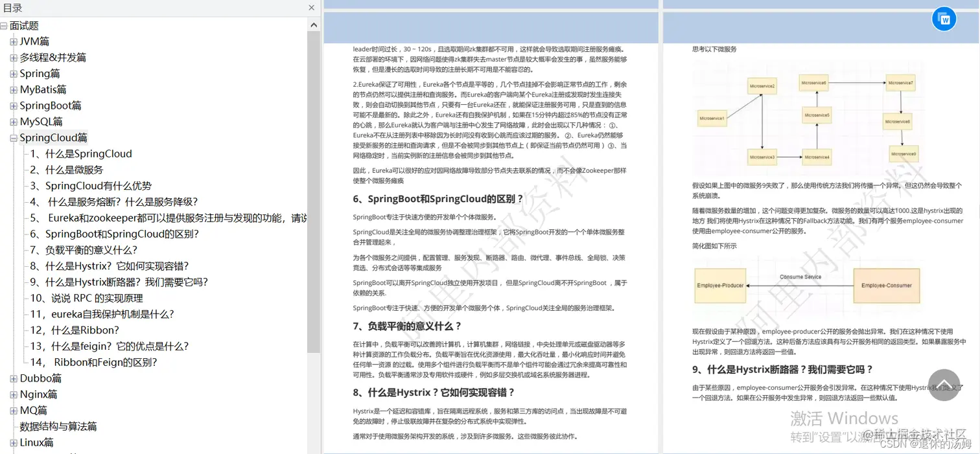The width and height of the screenshot is (980, 454).
Task: Open outline item 10、说说 RPC 的实现原理
Action: (86, 299)
